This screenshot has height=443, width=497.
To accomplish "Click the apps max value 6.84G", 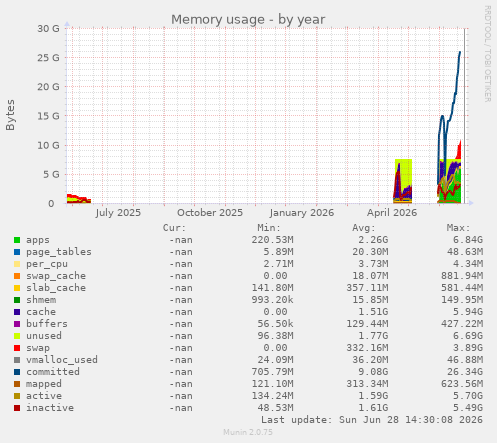I will click(467, 240).
